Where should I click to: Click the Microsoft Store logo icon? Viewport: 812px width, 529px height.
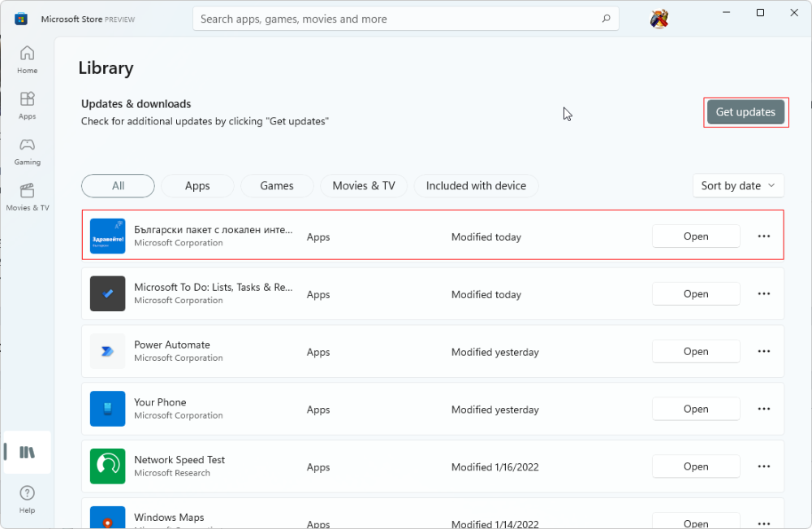click(21, 20)
